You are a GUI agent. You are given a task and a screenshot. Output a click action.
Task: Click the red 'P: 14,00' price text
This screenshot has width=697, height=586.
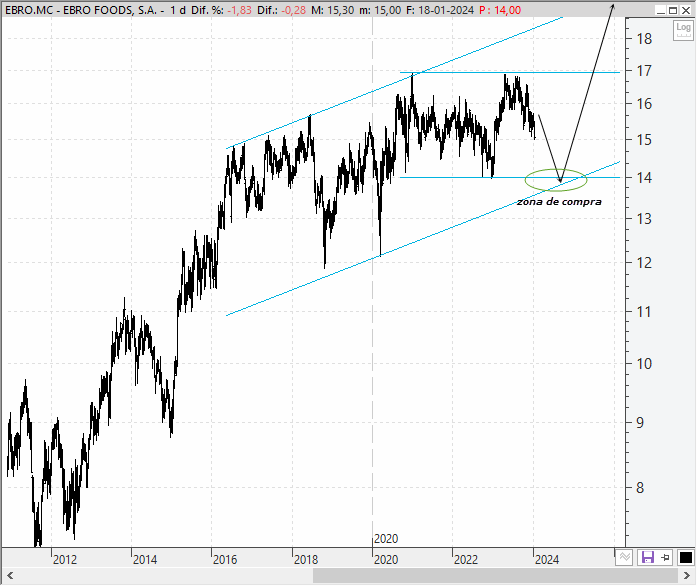(500, 10)
